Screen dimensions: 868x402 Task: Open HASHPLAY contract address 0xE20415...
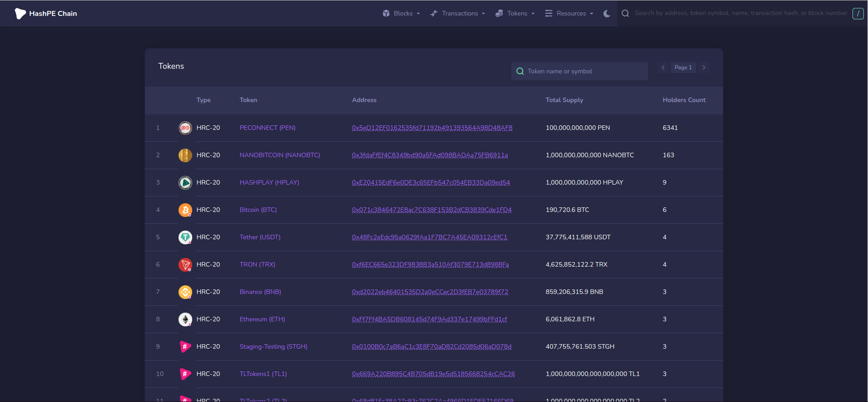(x=431, y=182)
